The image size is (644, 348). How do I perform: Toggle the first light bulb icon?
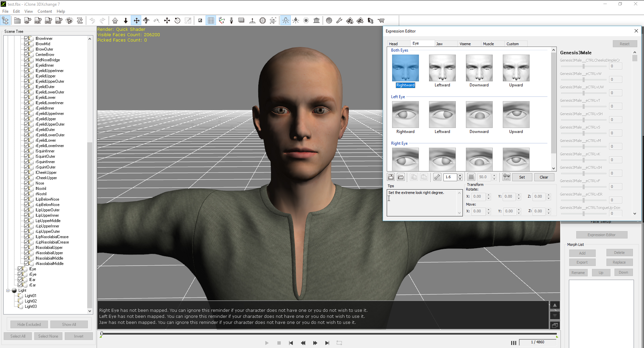click(x=285, y=21)
